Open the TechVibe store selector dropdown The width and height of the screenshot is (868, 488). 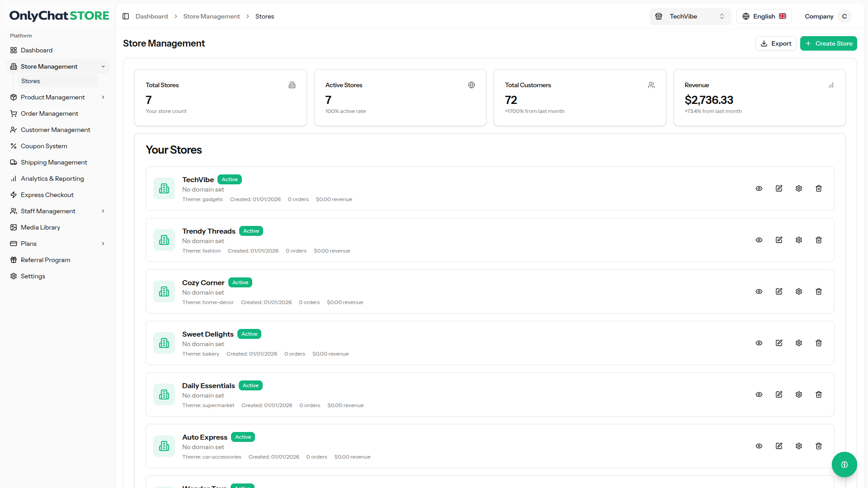[690, 16]
